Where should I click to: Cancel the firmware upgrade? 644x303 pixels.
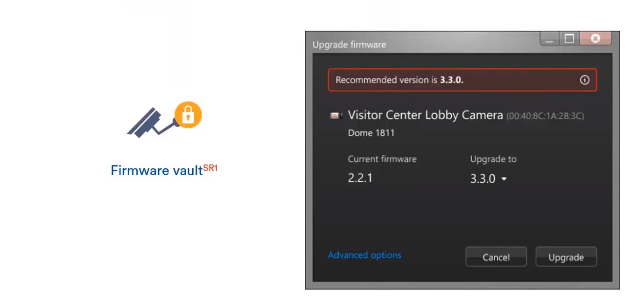[x=496, y=257]
